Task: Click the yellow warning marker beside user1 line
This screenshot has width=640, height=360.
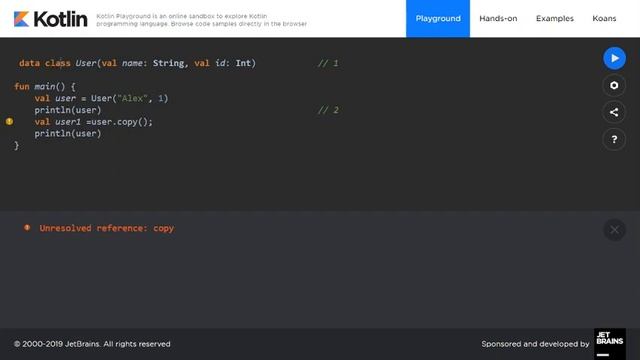Action: click(x=9, y=121)
